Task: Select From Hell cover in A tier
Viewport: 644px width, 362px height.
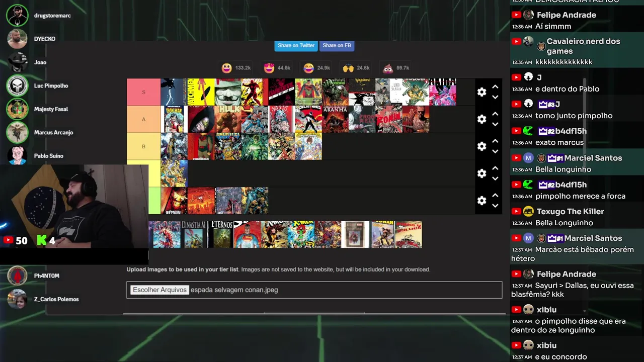Action: 362,119
